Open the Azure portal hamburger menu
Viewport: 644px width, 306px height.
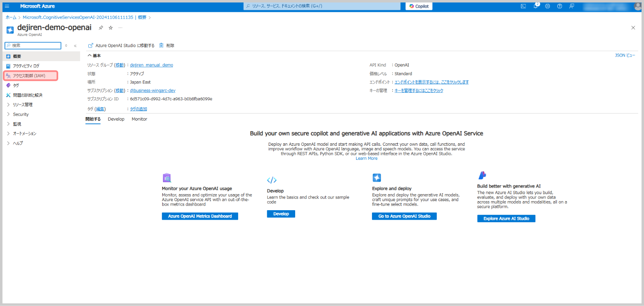pyautogui.click(x=7, y=6)
